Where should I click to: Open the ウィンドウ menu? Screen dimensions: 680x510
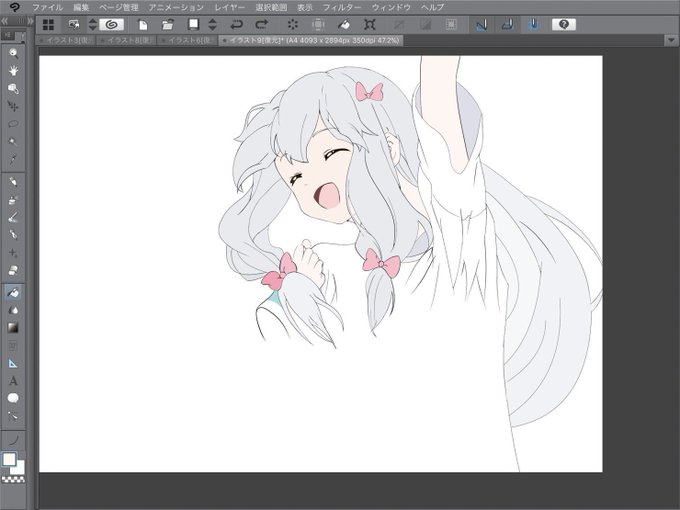[x=391, y=7]
